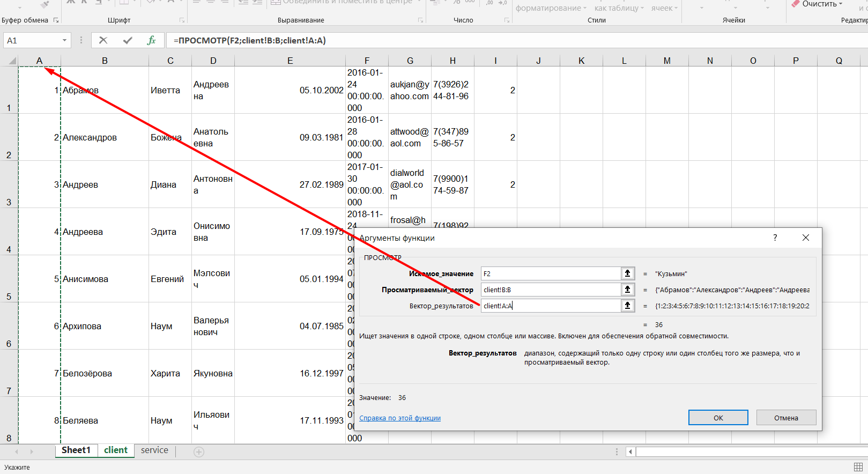Open Форматировать как таблицу dropdown
The image size is (868, 474).
coord(619,8)
